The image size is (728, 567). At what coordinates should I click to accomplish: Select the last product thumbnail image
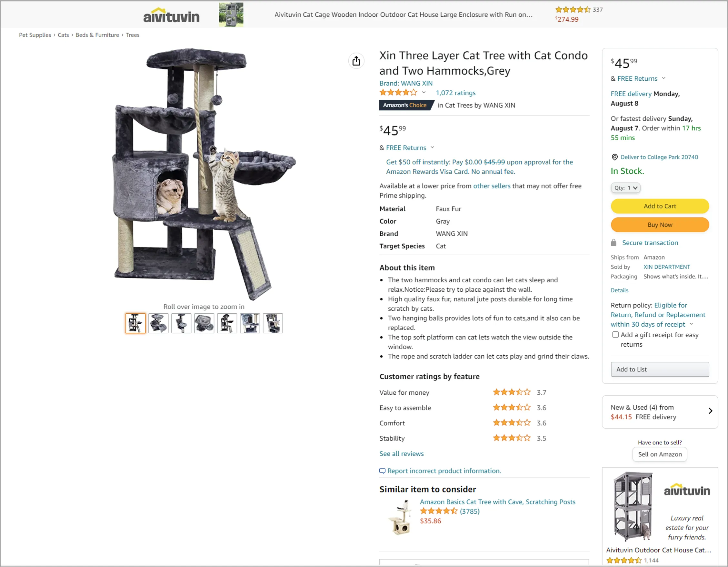pos(273,323)
